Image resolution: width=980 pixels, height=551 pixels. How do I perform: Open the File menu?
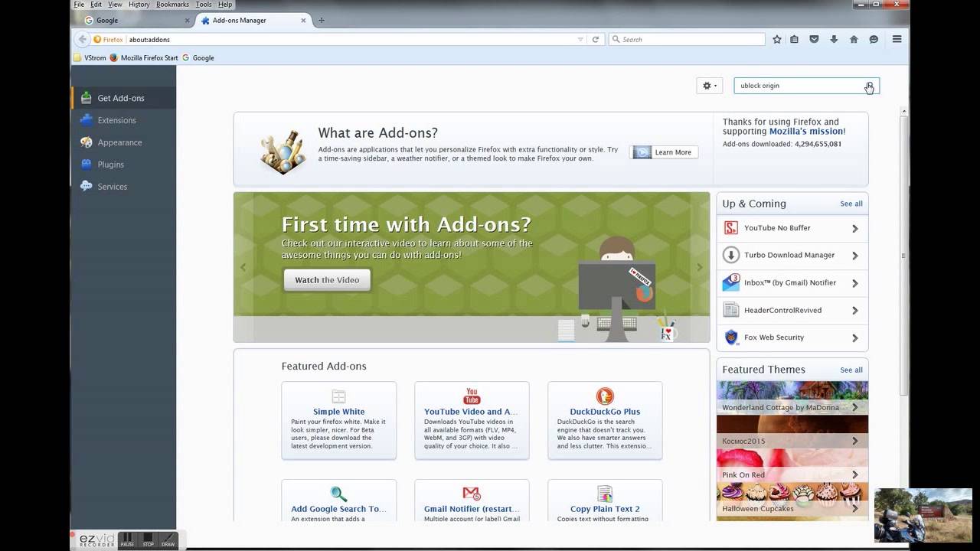coord(79,5)
